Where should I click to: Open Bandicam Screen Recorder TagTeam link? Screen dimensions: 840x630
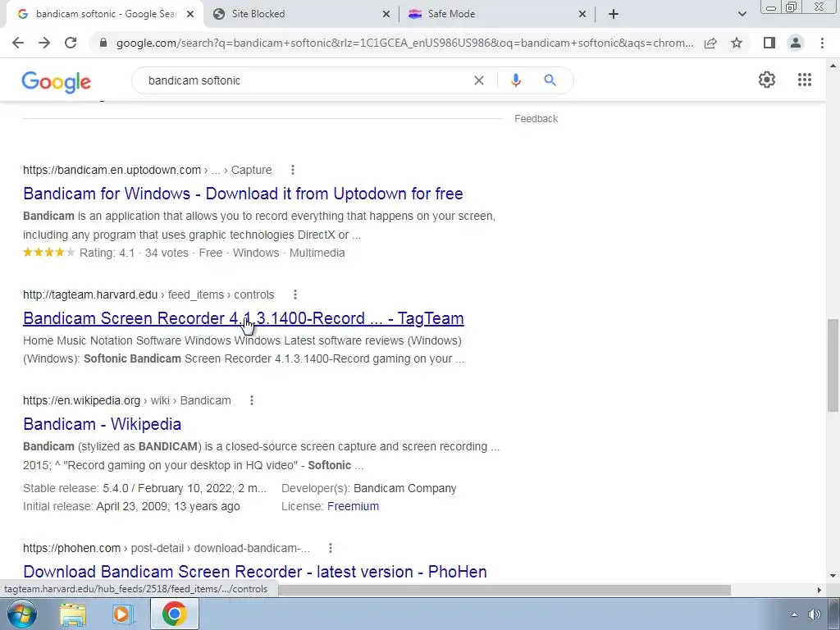[243, 318]
